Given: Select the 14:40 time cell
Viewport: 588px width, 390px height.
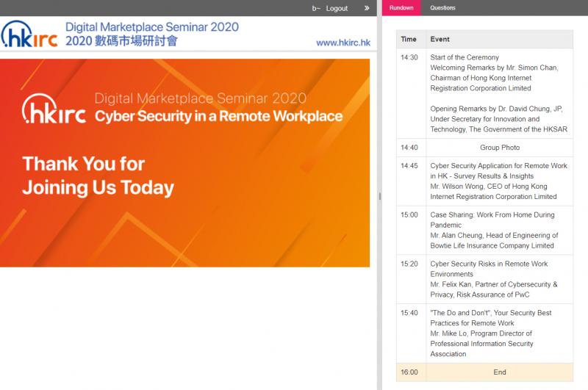Looking at the screenshot, I should [x=411, y=148].
